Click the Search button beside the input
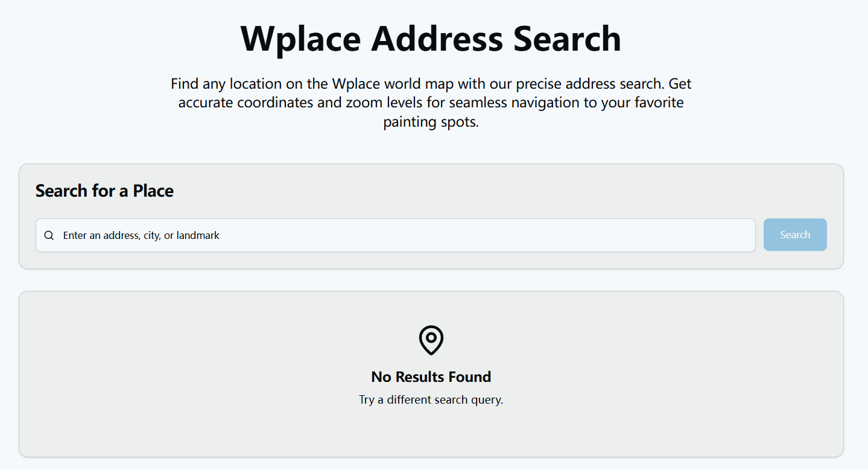868x470 pixels. coord(794,235)
